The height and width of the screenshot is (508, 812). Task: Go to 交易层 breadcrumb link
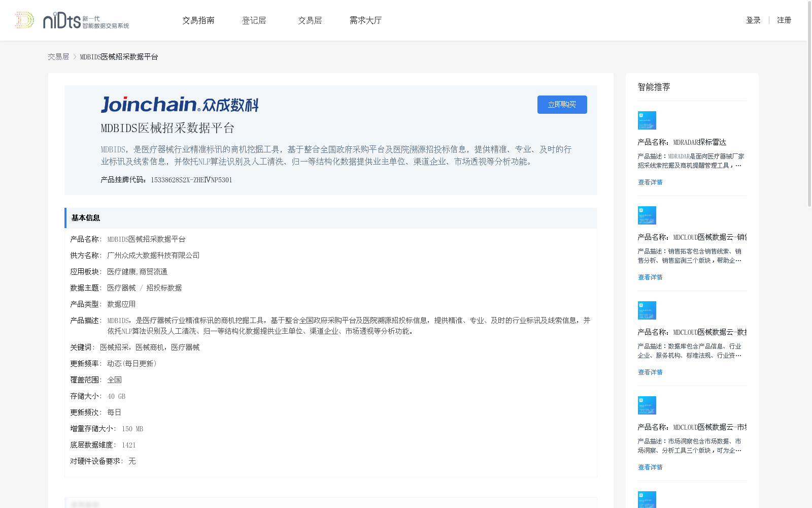point(58,57)
